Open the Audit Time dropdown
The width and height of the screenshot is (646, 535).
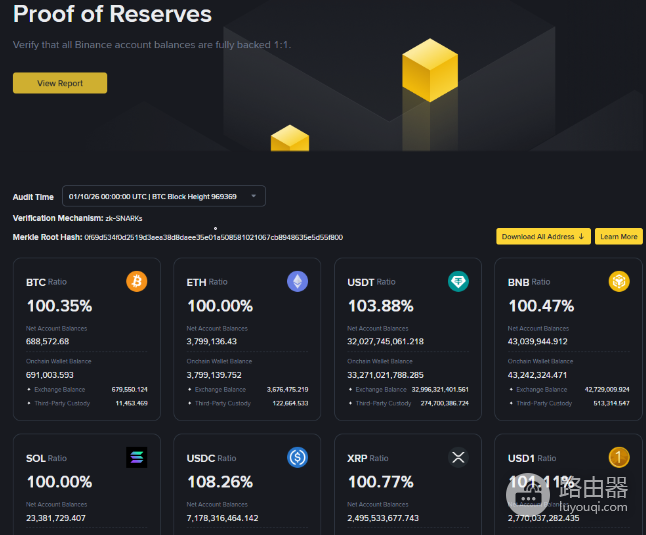[164, 196]
